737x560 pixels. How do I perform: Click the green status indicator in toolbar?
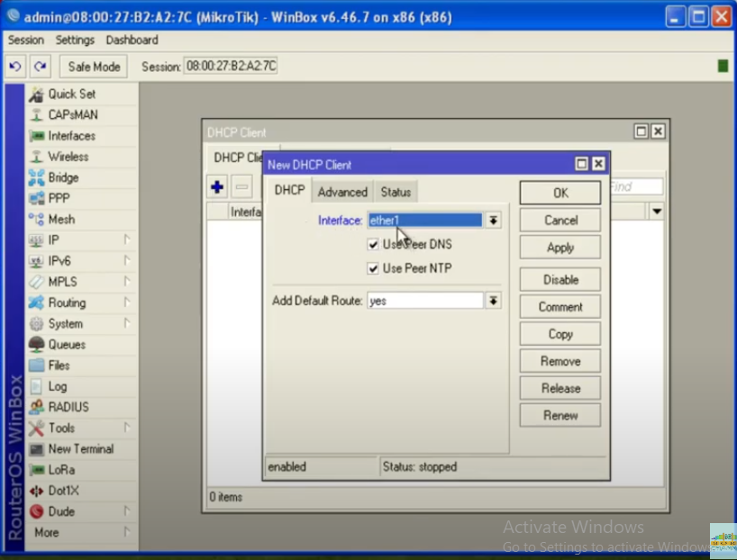coord(723,67)
